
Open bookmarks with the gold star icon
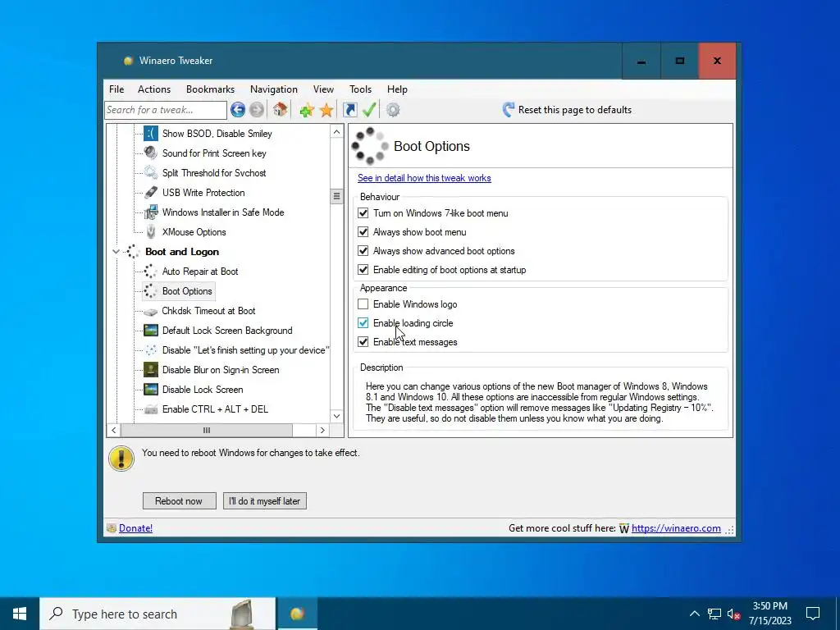[326, 111]
